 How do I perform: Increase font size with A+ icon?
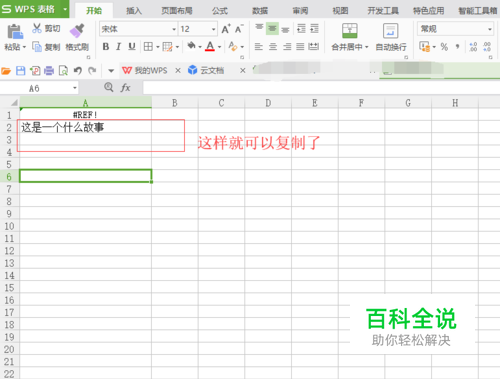click(x=226, y=29)
